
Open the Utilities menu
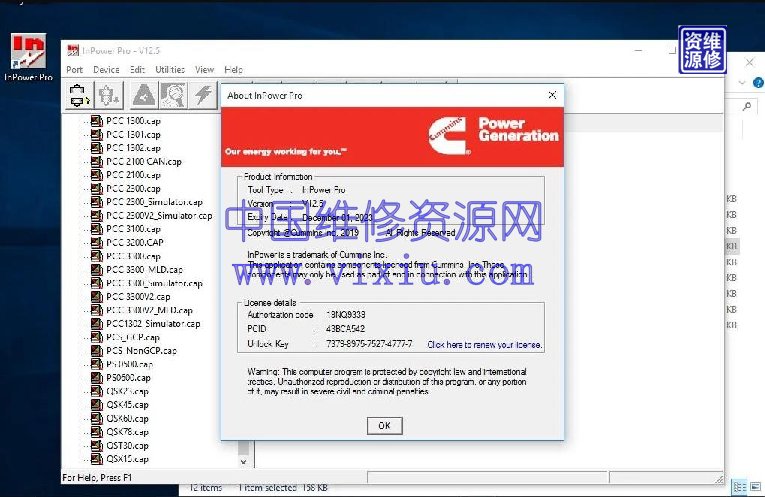170,70
